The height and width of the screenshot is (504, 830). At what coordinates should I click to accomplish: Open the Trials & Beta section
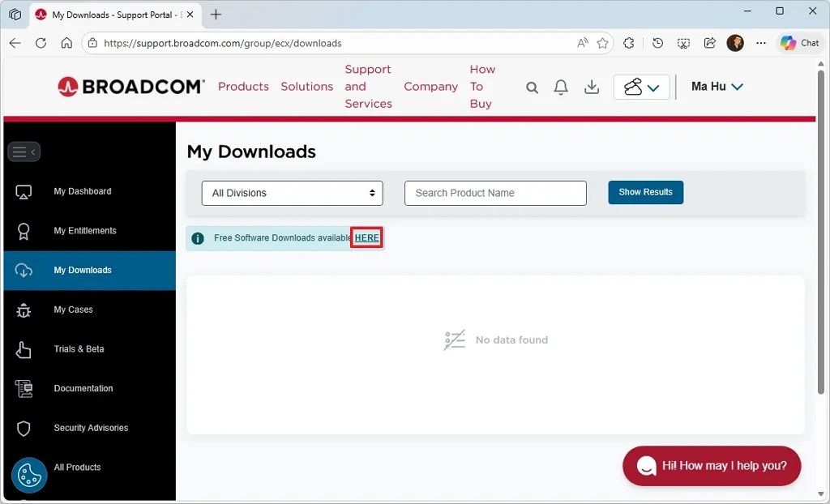[x=79, y=349]
